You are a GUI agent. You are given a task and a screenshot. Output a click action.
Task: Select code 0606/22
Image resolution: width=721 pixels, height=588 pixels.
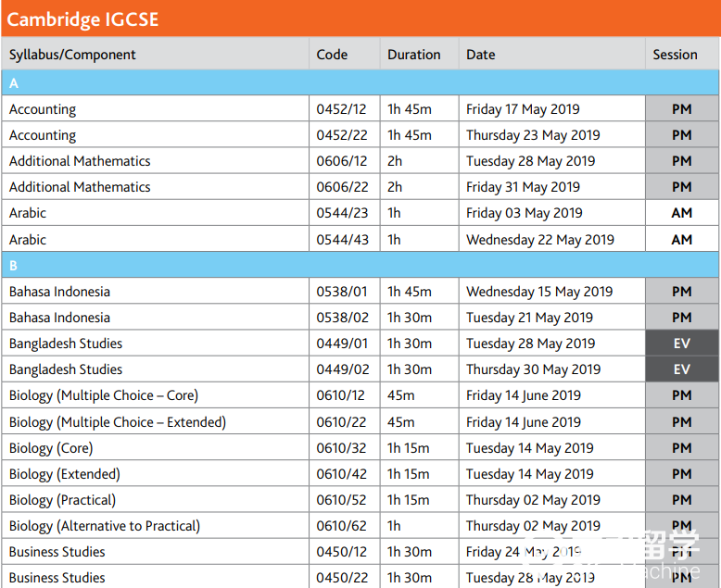point(342,187)
